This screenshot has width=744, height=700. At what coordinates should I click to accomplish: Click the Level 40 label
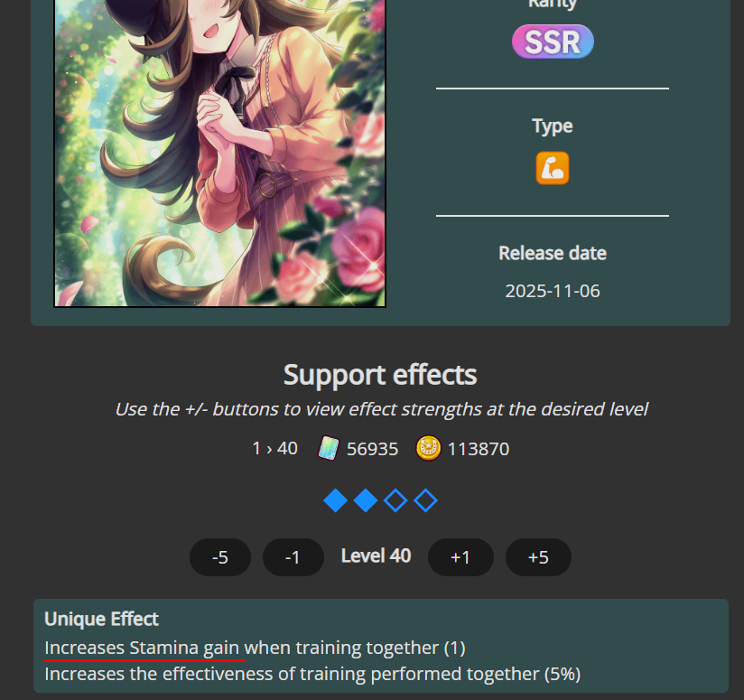click(376, 556)
